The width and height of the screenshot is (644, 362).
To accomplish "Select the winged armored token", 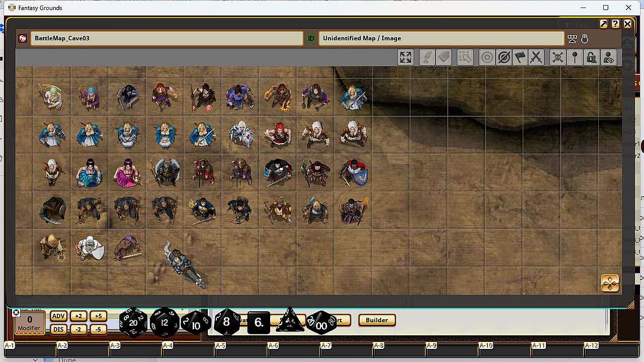I will (x=165, y=172).
